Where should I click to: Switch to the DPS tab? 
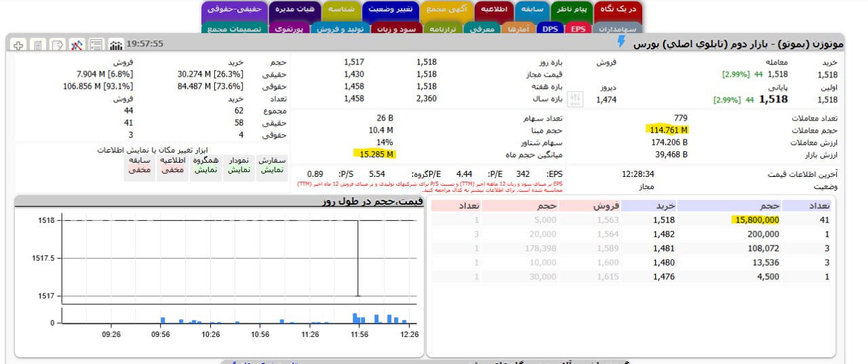point(550,29)
